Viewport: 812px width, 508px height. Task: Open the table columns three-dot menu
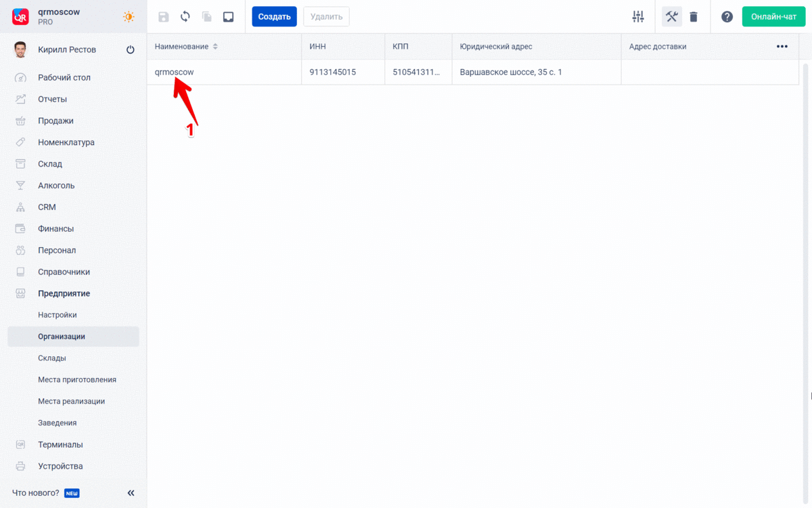[x=782, y=47]
